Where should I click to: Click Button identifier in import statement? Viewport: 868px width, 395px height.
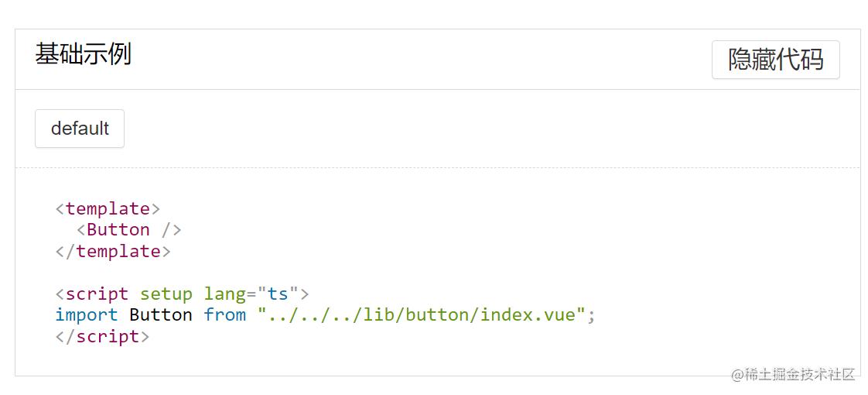pos(160,315)
